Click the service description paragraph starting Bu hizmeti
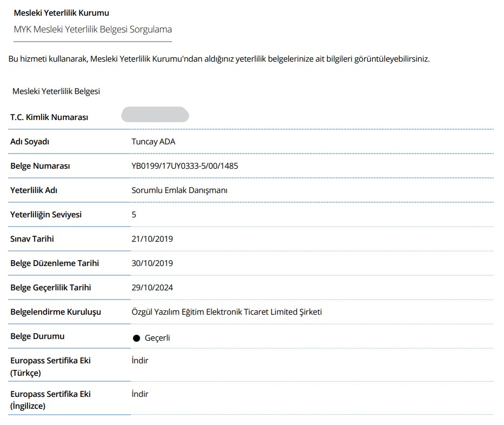This screenshot has height=425, width=504. [219, 59]
